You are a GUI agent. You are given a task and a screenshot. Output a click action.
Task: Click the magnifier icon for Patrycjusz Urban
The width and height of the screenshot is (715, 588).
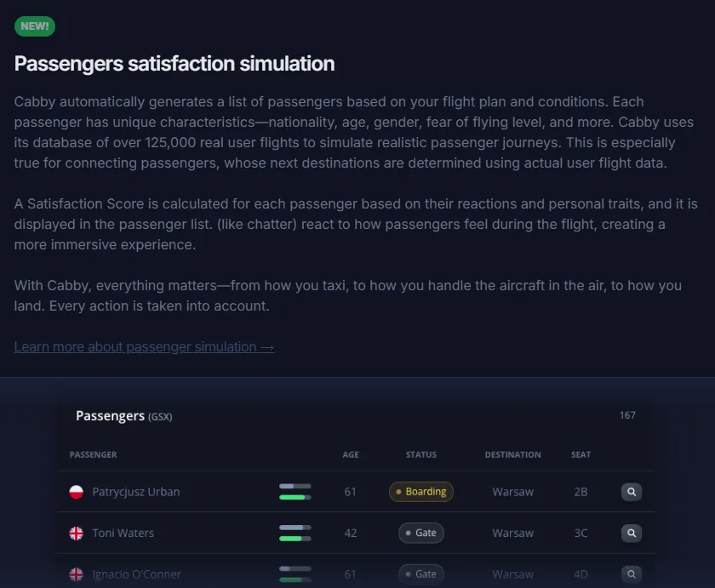tap(631, 492)
